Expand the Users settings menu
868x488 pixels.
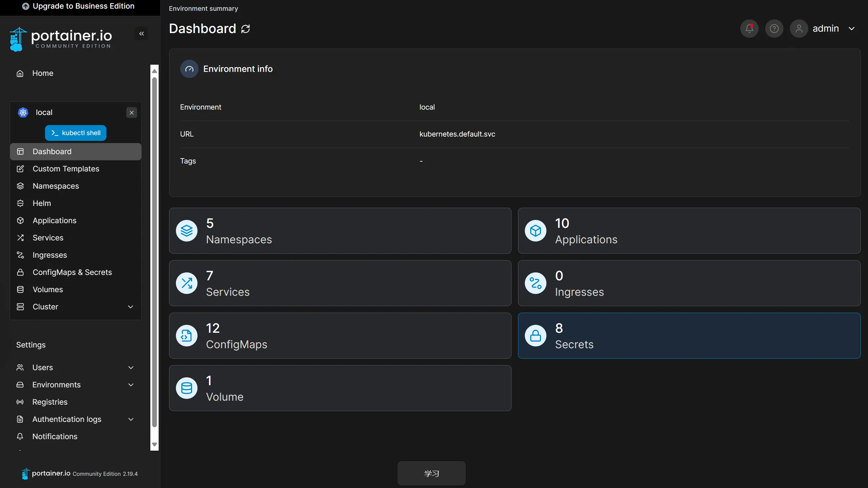(131, 368)
